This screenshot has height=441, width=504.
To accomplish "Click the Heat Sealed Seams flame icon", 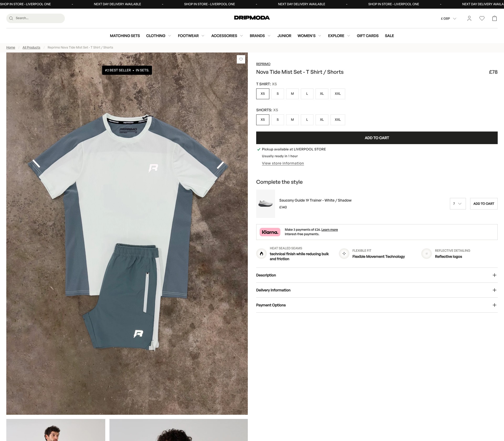I will pyautogui.click(x=261, y=254).
